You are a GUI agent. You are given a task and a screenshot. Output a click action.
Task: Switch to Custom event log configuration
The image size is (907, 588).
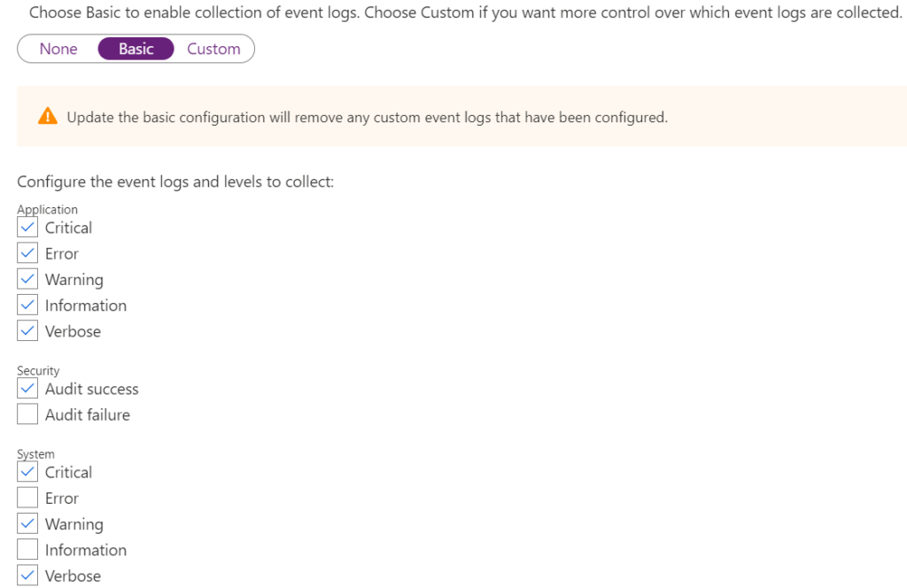click(x=213, y=49)
